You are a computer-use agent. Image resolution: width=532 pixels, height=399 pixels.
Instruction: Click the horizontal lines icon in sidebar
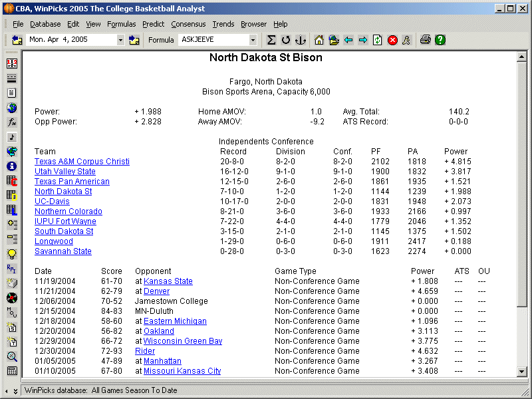[x=12, y=78]
